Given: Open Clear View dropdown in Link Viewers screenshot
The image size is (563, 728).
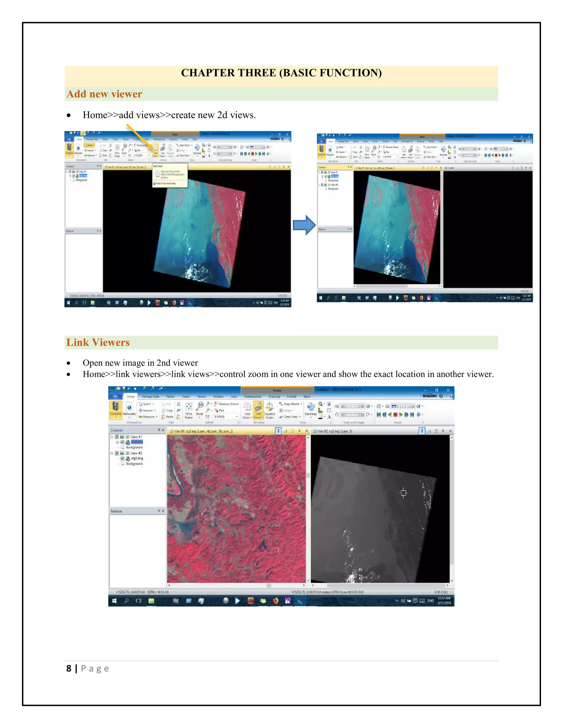Looking at the screenshot, I should 300,417.
